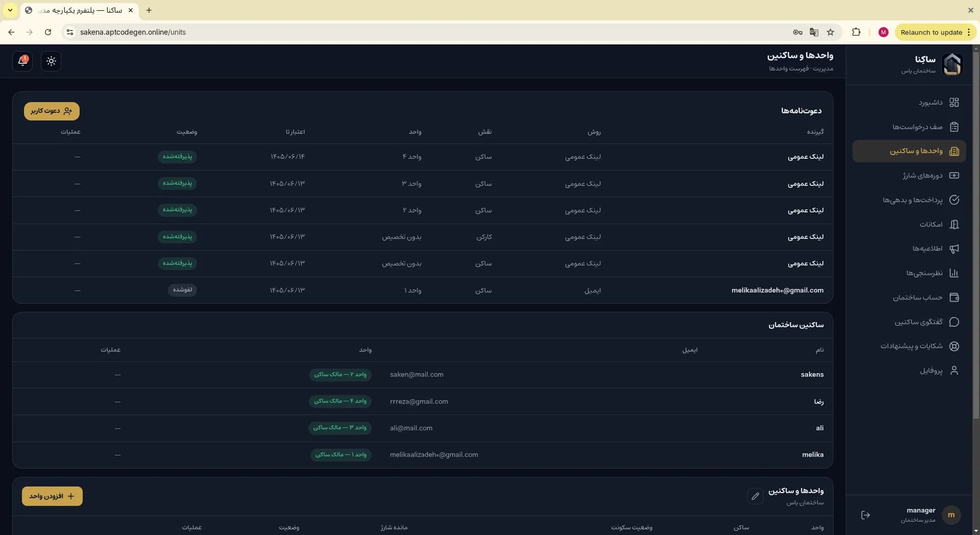980x535 pixels.
Task: Click حساب ساختمان wallet icon
Action: [954, 298]
